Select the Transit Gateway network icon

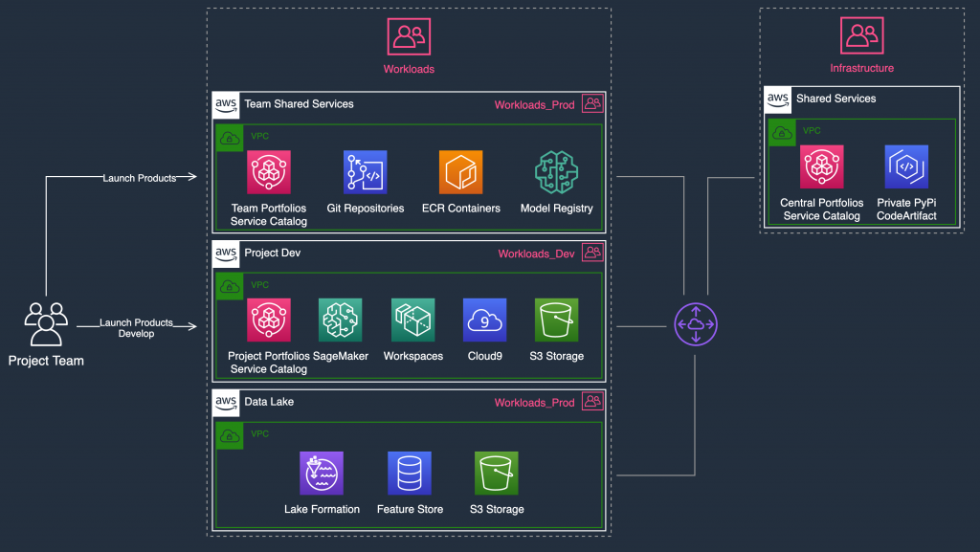(x=695, y=324)
